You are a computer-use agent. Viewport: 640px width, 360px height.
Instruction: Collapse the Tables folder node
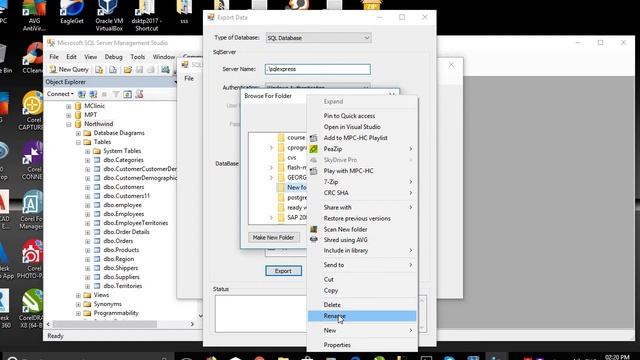(78, 142)
